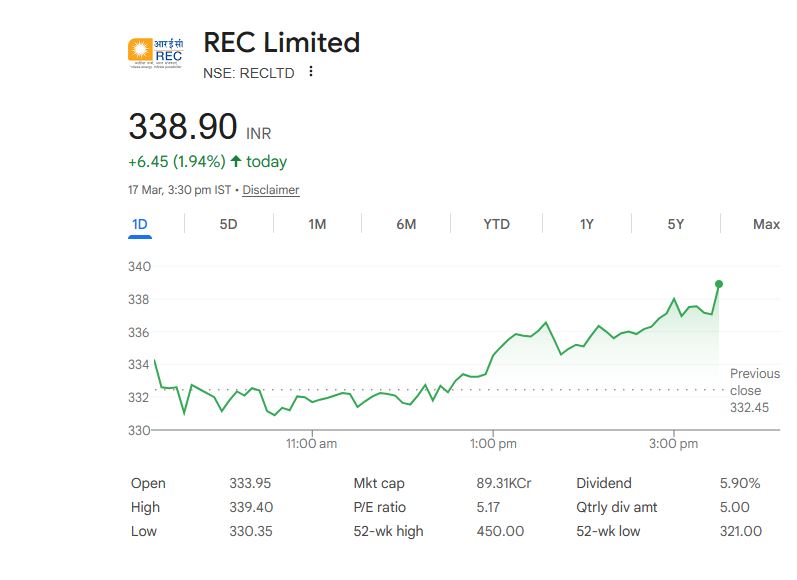Show the 1M price chart

pos(317,224)
